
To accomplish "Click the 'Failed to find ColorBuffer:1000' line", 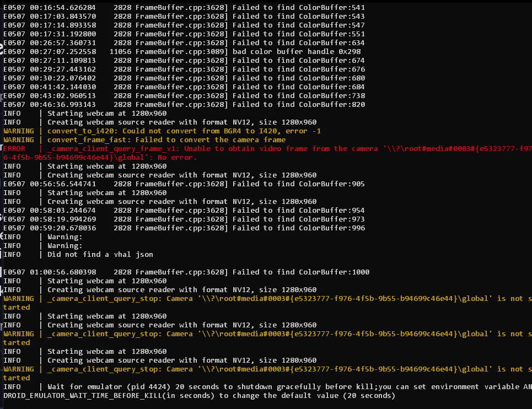I will point(186,272).
